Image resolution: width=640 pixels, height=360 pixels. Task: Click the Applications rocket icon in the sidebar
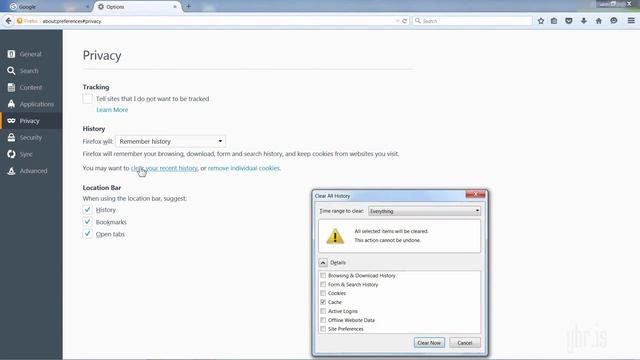tap(11, 104)
